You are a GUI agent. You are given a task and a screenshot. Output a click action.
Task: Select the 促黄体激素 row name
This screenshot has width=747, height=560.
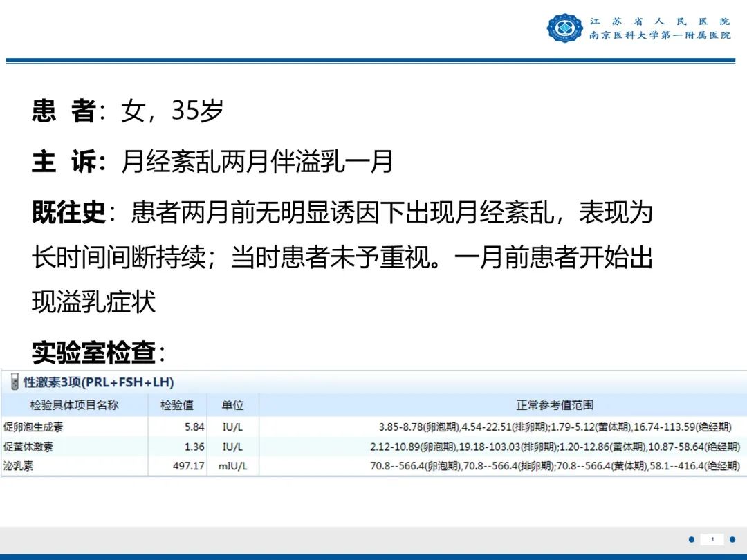(x=28, y=447)
